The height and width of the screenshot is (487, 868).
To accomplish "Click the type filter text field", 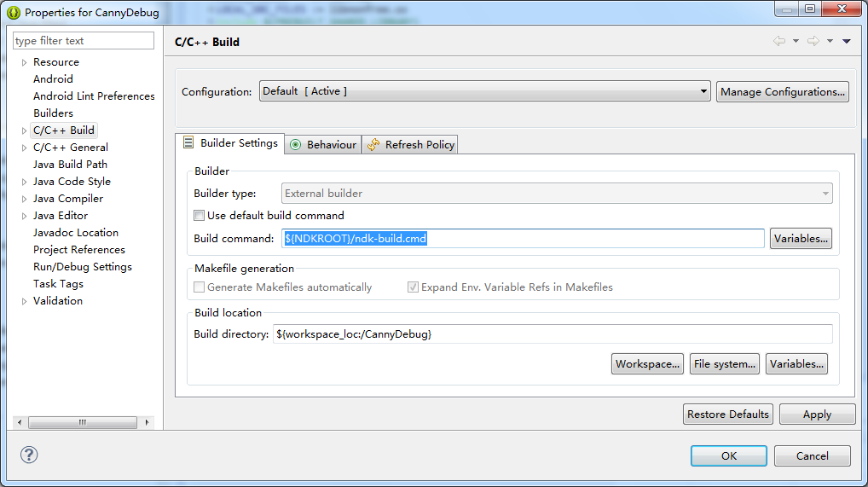I will point(84,40).
